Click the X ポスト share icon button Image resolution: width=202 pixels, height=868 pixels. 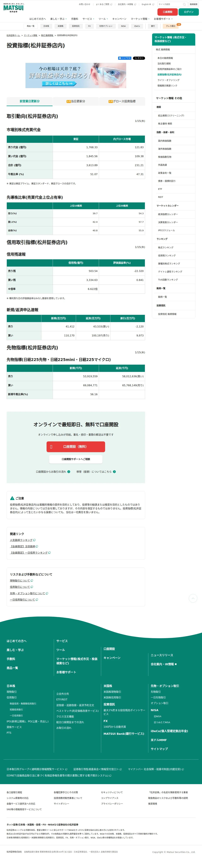tap(139, 58)
